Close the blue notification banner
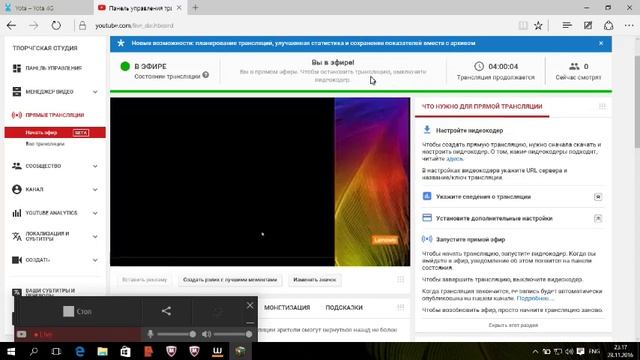640x360 pixels. 601,43
